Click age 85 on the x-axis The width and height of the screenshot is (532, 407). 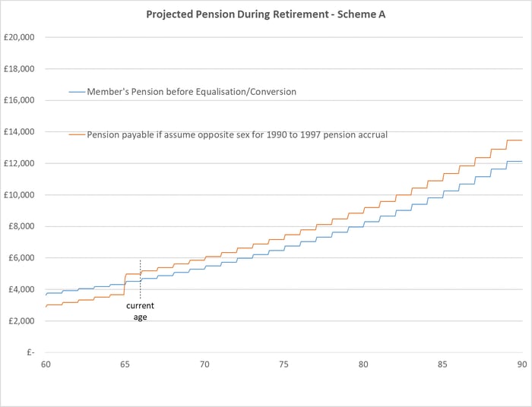(x=443, y=365)
